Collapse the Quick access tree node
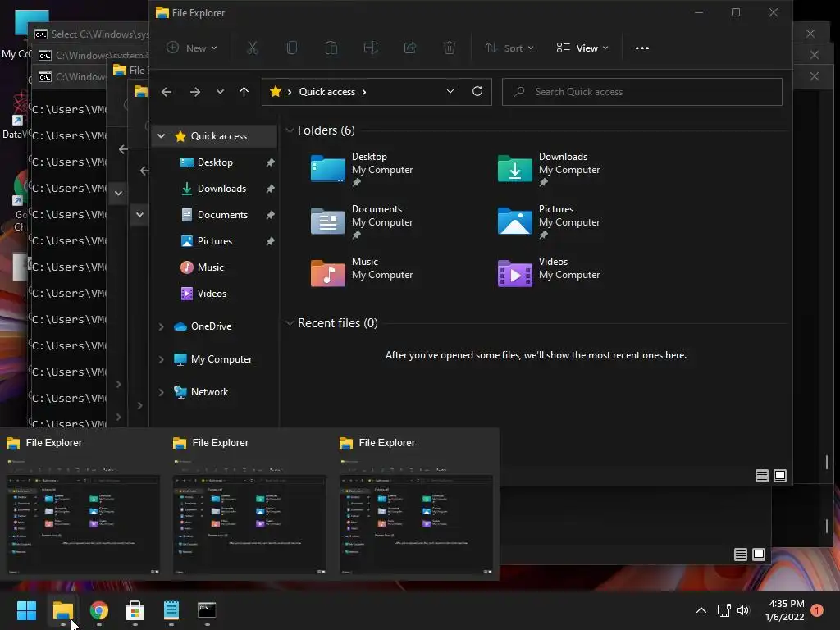The height and width of the screenshot is (630, 840). click(x=162, y=136)
